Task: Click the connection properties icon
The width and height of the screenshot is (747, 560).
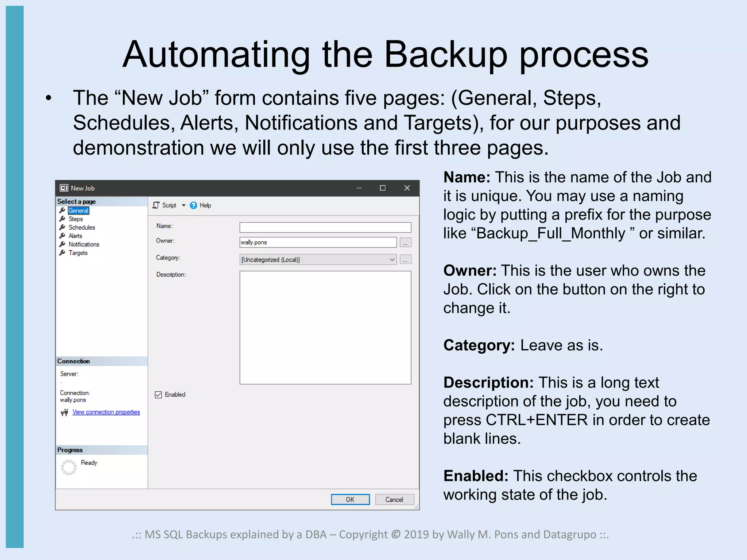Action: 65,412
